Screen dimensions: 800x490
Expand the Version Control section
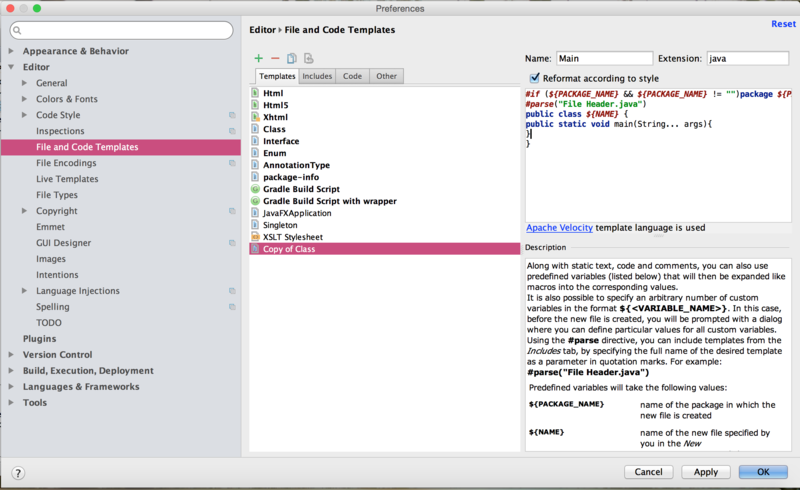click(x=11, y=354)
